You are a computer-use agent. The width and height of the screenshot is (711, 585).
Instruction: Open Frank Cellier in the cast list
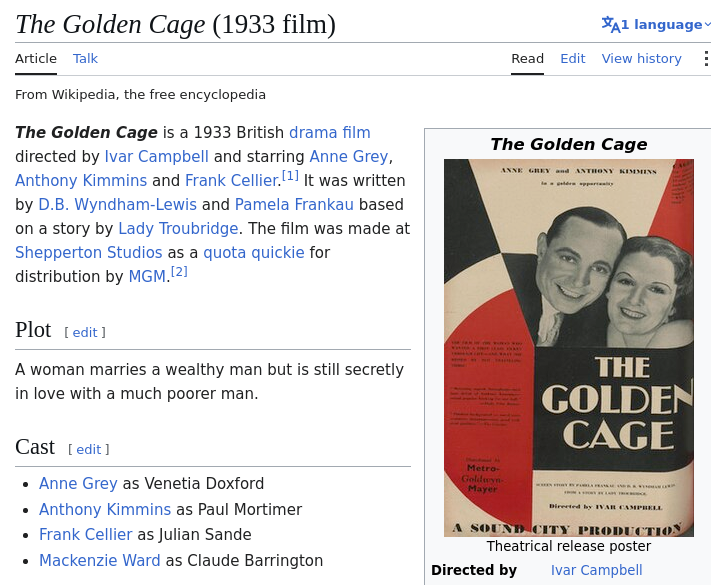point(86,535)
